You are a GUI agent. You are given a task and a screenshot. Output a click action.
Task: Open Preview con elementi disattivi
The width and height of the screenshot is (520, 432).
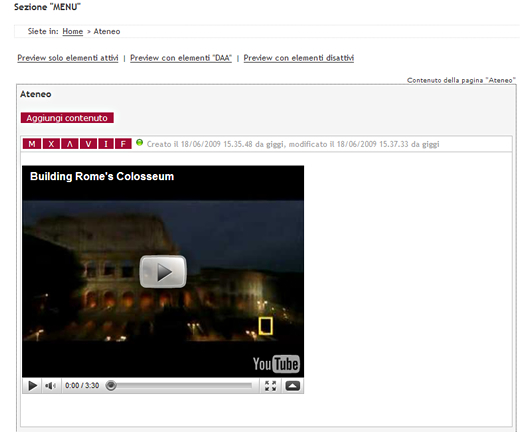[x=299, y=58]
